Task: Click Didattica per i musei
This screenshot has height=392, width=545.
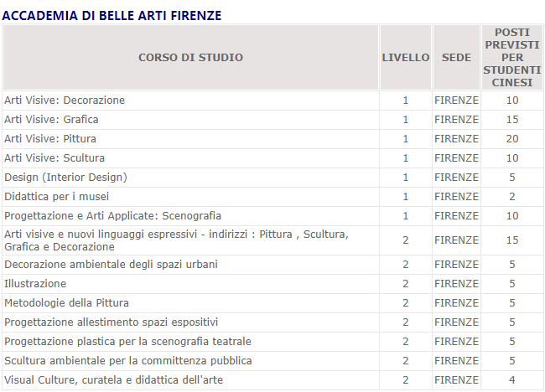Action: point(59,197)
